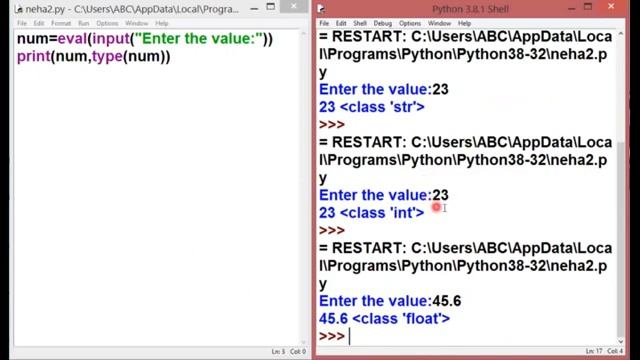The height and width of the screenshot is (360, 640).
Task: Click the neha2.py editor title bar icon
Action: pos(18,9)
